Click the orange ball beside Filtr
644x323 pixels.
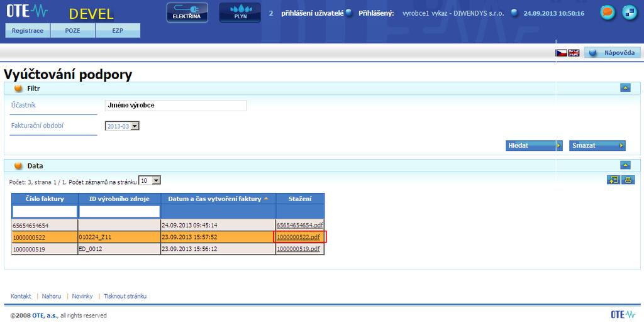pos(18,88)
